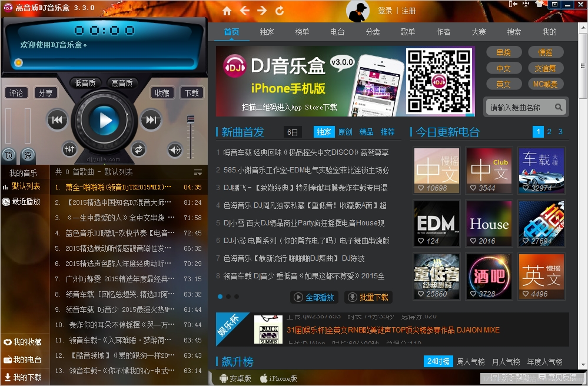The image size is (588, 386).
Task: Go to radio page 3
Action: click(560, 132)
